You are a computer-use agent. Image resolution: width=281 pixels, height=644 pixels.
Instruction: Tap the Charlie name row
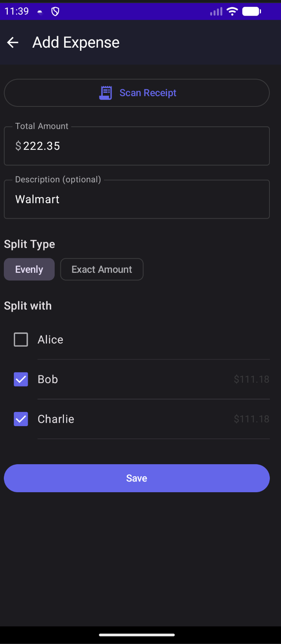tap(56, 419)
